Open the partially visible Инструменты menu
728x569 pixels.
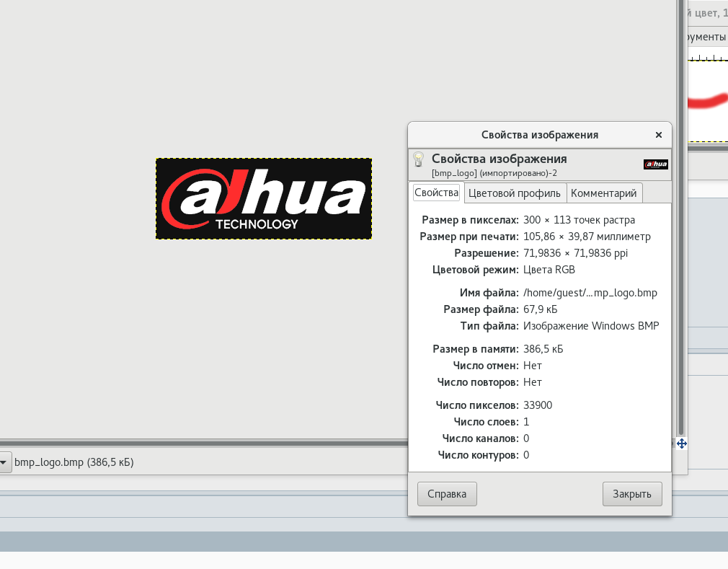pyautogui.click(x=705, y=37)
